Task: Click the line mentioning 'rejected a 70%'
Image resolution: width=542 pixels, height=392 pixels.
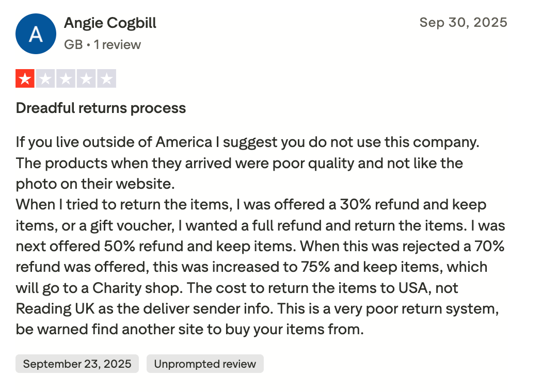Action: [x=260, y=246]
